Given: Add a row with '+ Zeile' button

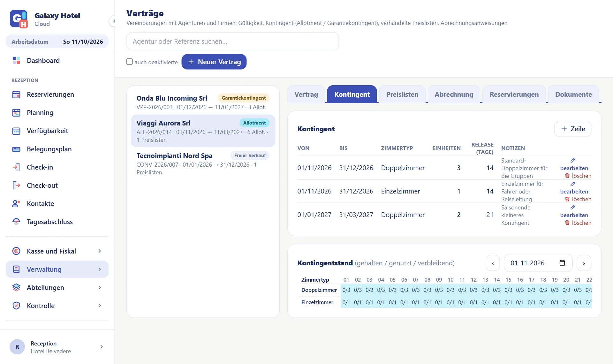Looking at the screenshot, I should click(573, 129).
